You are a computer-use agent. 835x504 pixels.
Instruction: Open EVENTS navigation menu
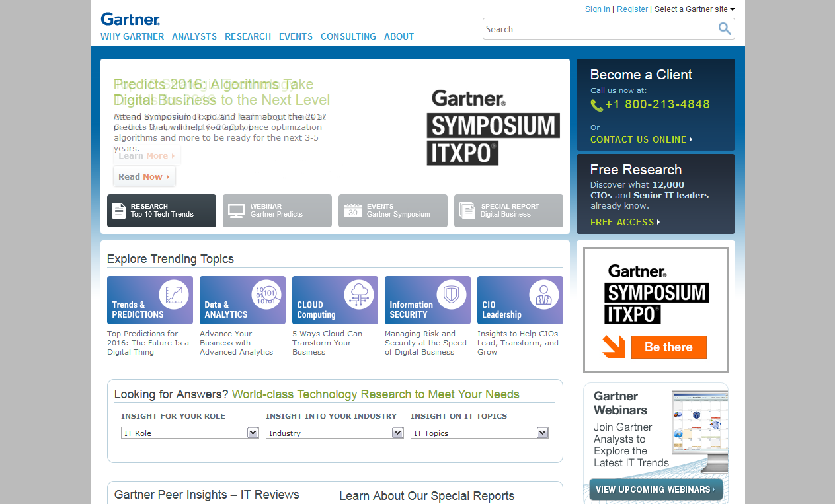296,36
